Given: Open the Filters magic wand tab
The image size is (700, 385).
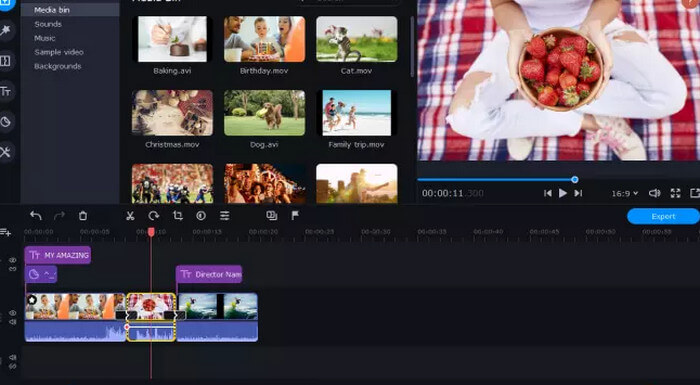Looking at the screenshot, I should point(5,30).
